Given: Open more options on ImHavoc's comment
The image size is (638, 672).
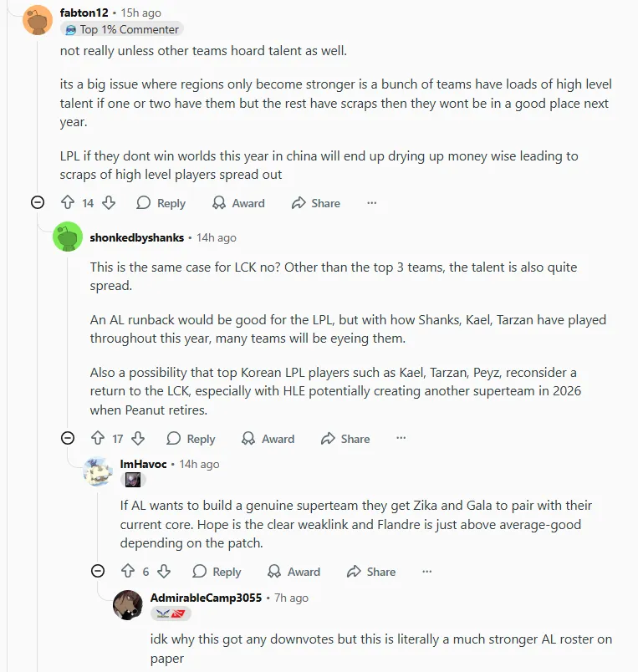Looking at the screenshot, I should coord(427,572).
